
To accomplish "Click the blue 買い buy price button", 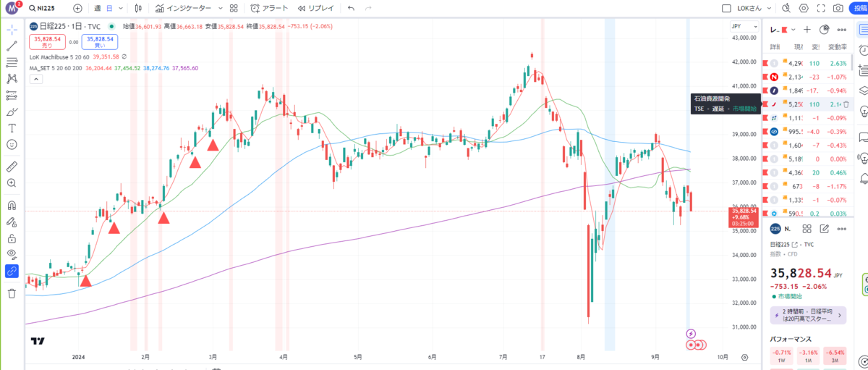I will tap(100, 41).
